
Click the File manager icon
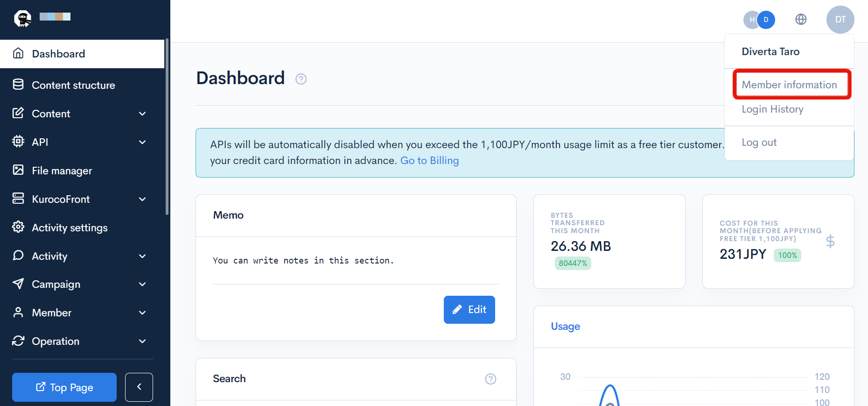pos(18,170)
